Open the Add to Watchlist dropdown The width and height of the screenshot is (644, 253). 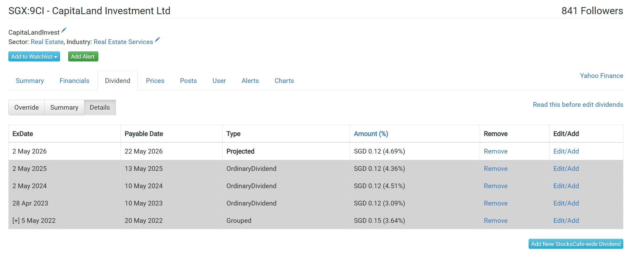click(34, 56)
